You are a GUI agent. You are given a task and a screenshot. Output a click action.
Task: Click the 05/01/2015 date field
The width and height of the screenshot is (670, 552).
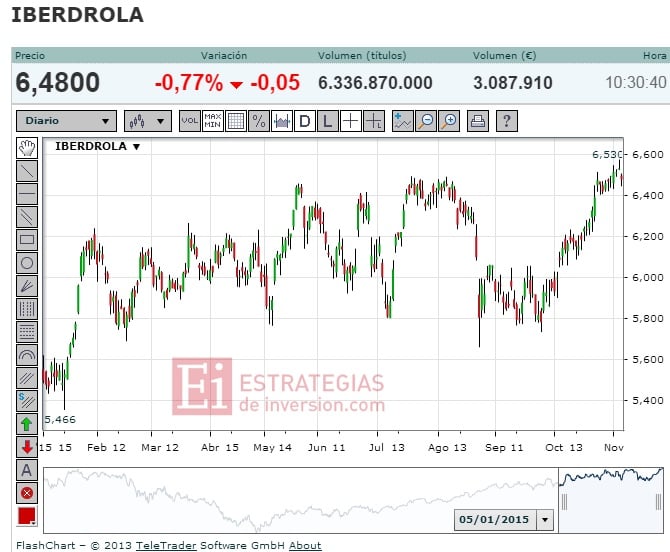(495, 520)
